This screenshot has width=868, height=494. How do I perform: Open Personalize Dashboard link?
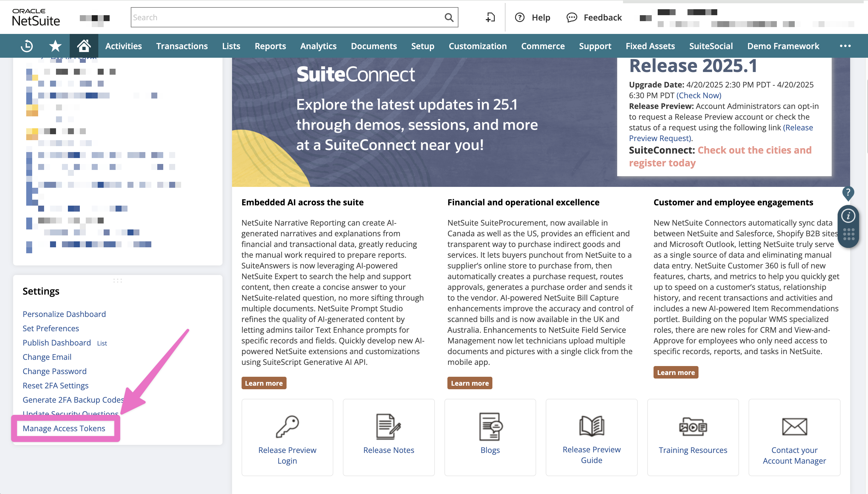64,314
